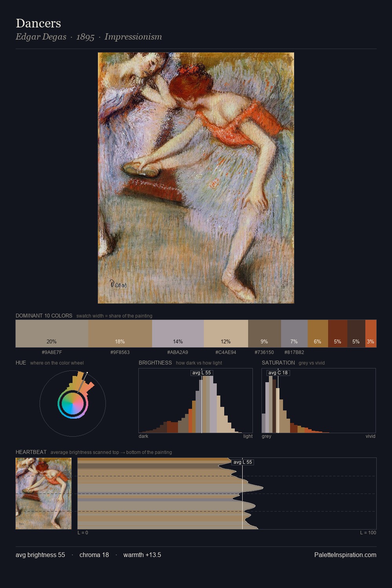The width and height of the screenshot is (392, 588).
Task: Click the 'avg C 18' label in Saturation
Action: (x=278, y=373)
